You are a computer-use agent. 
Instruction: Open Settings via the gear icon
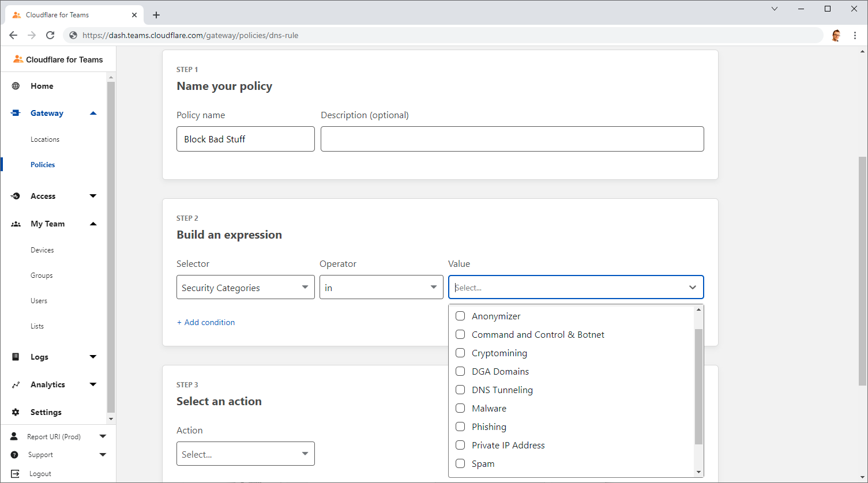pos(16,413)
